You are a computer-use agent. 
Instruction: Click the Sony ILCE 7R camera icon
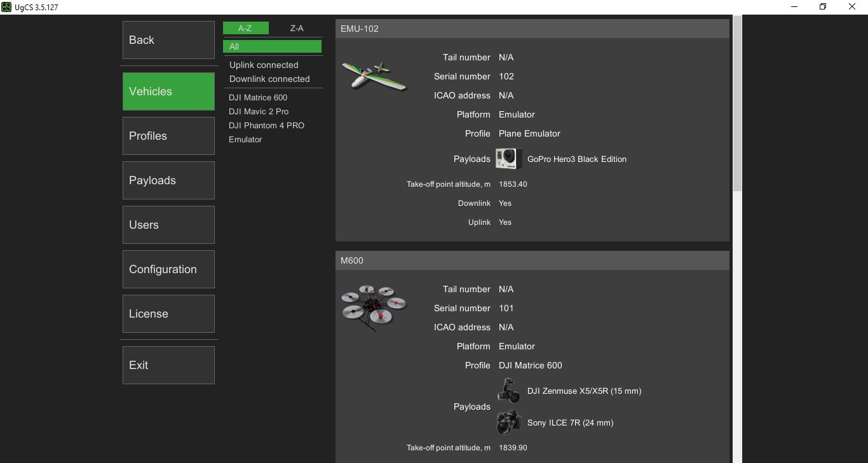[x=508, y=422]
